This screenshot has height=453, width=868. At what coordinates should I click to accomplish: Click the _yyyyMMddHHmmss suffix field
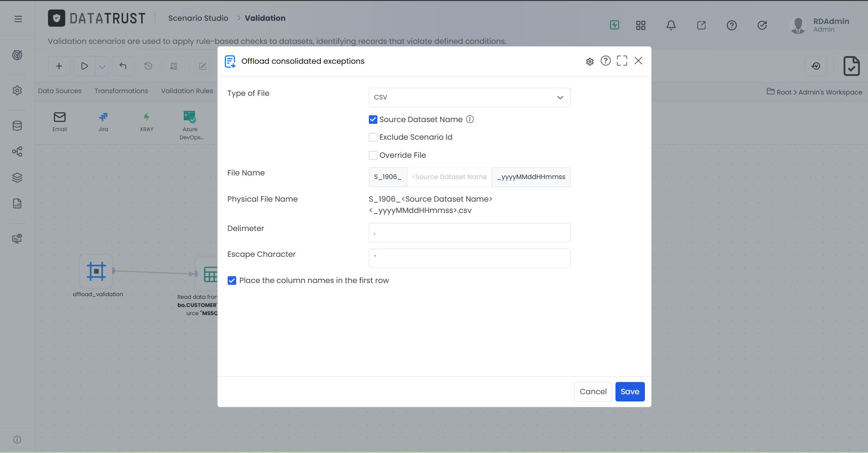tap(531, 177)
